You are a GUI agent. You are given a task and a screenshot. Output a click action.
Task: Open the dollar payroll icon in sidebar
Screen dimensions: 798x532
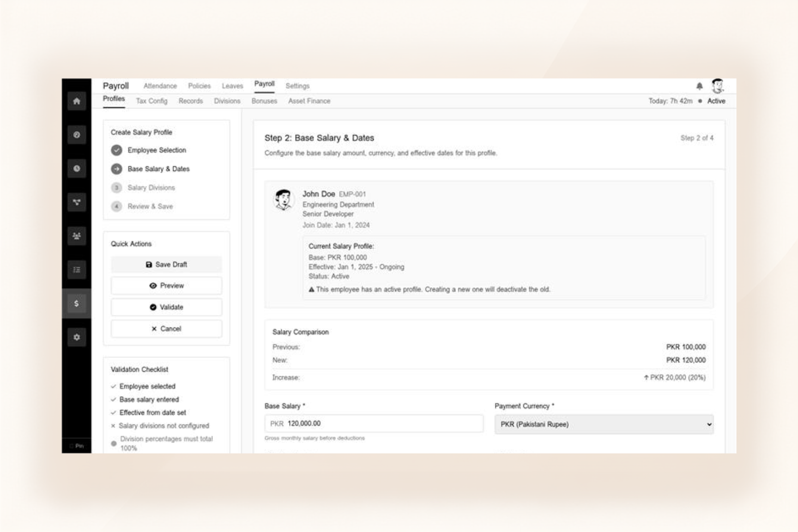[77, 303]
